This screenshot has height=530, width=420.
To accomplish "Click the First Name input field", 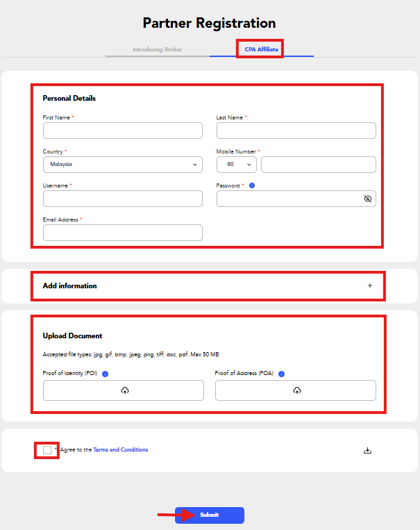I will point(123,131).
